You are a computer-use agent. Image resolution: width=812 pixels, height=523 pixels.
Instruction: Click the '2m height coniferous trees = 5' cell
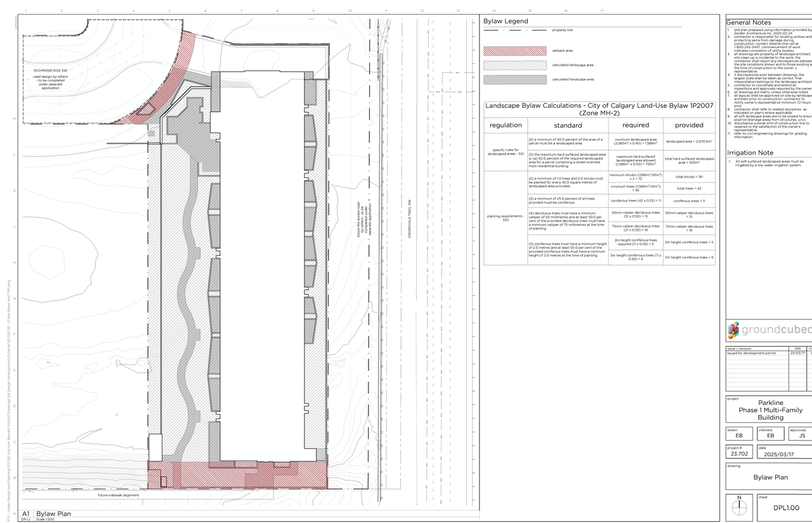click(x=689, y=242)
